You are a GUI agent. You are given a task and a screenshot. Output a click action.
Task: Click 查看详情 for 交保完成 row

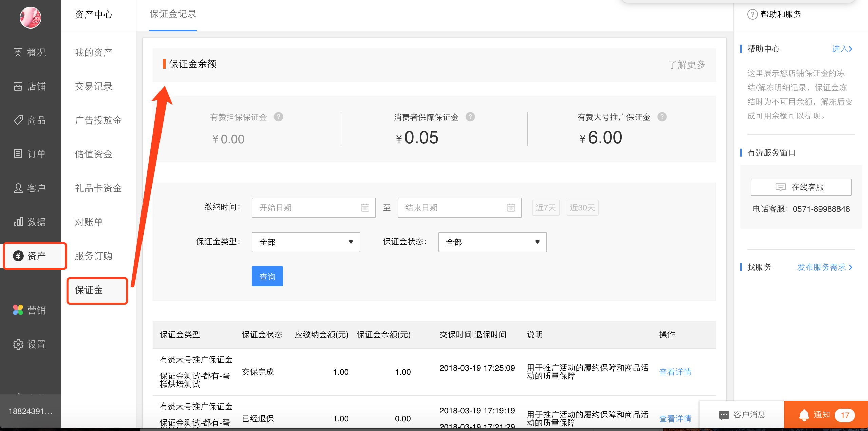(x=675, y=372)
